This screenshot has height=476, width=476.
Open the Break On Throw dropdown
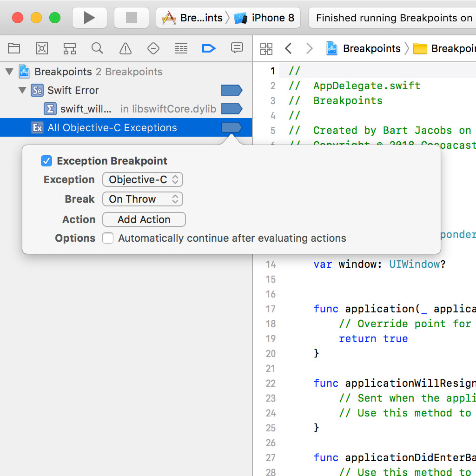pyautogui.click(x=142, y=199)
